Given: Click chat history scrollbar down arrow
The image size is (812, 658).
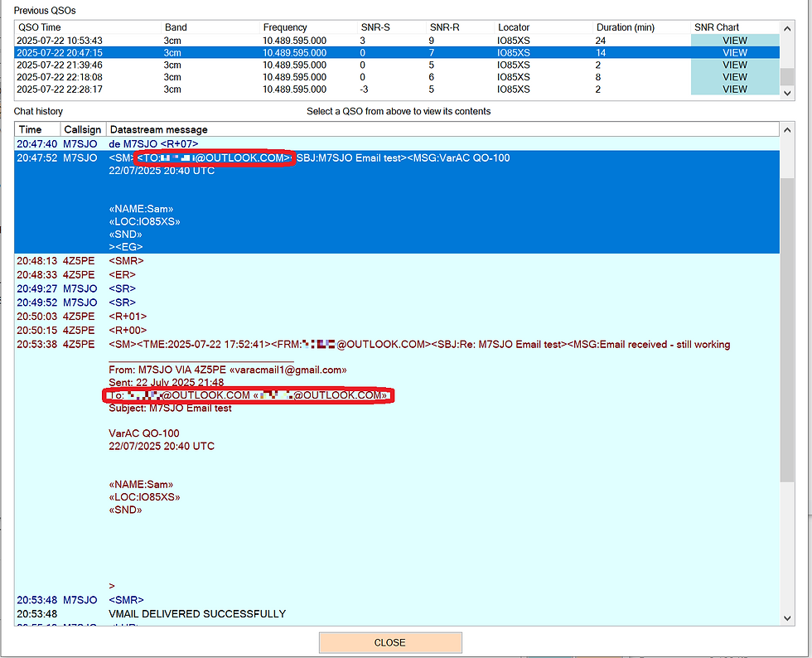Looking at the screenshot, I should pos(787,618).
